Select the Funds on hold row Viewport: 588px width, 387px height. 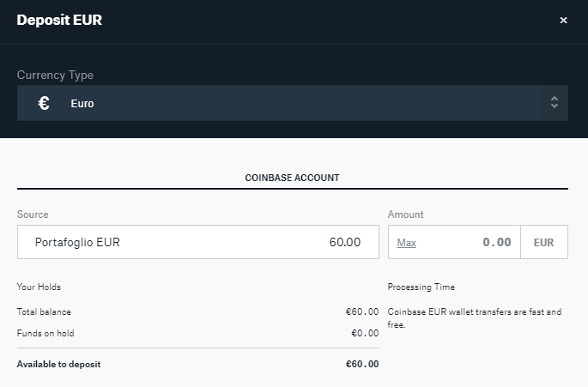coord(198,333)
